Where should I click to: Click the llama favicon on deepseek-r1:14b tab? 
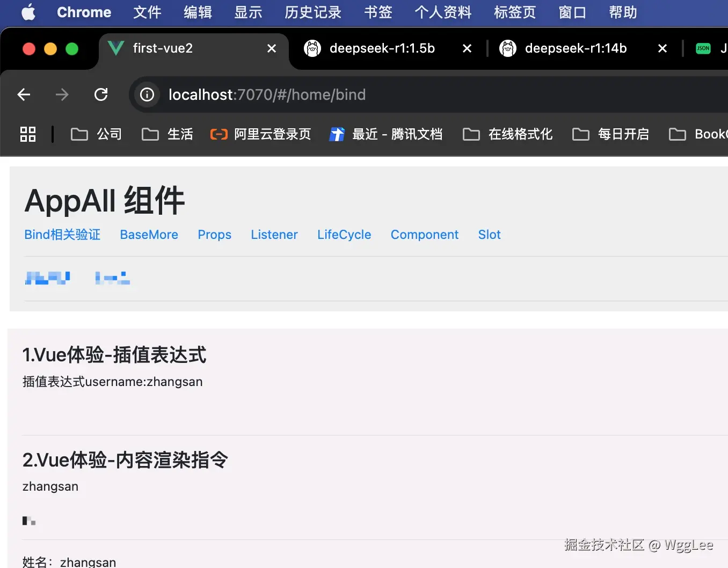508,48
